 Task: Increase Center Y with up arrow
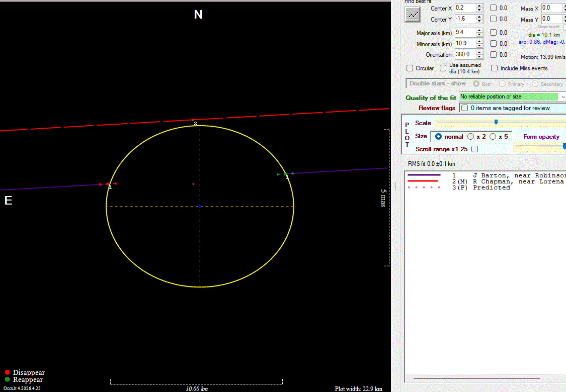pyautogui.click(x=479, y=17)
